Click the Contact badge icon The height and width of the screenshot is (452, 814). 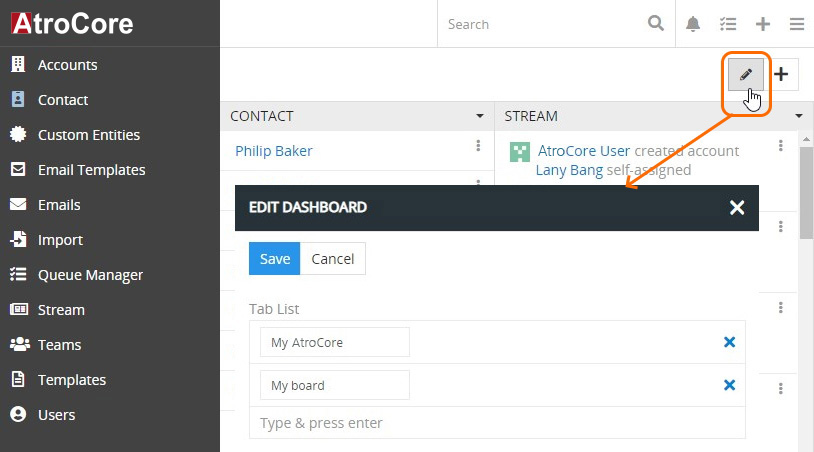click(x=18, y=99)
